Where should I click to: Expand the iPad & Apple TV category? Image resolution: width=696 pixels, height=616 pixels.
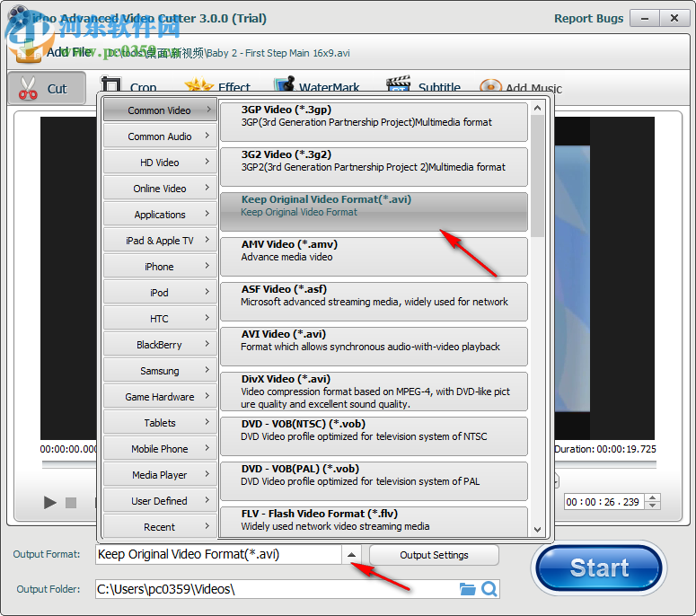tap(160, 240)
